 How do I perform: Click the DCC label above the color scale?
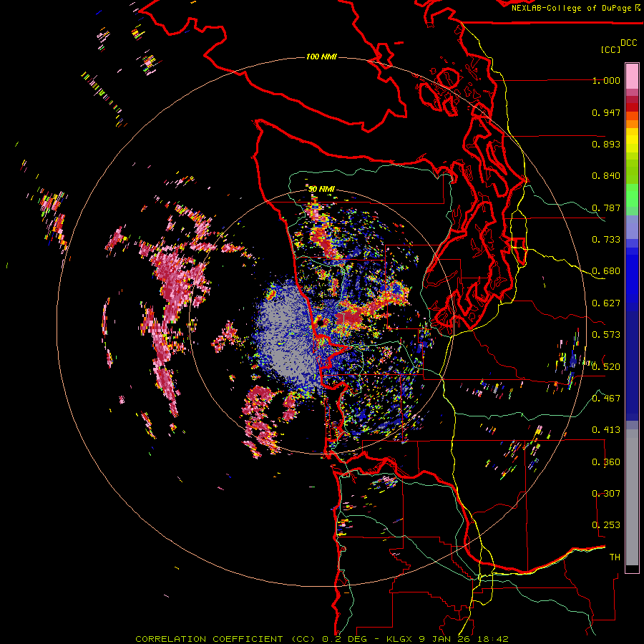629,43
